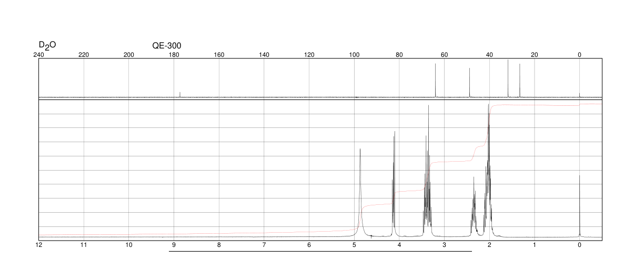Click the 8 ppm proton axis label

[x=219, y=245]
